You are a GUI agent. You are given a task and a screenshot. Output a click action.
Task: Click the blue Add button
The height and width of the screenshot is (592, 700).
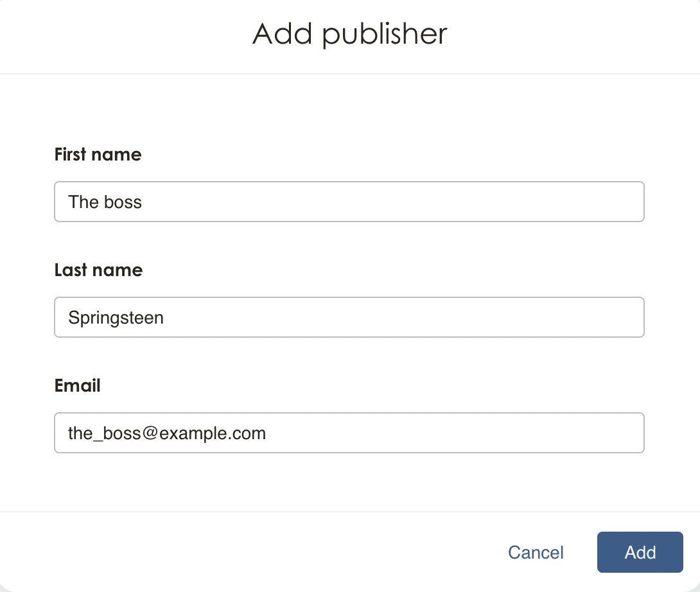(x=640, y=552)
